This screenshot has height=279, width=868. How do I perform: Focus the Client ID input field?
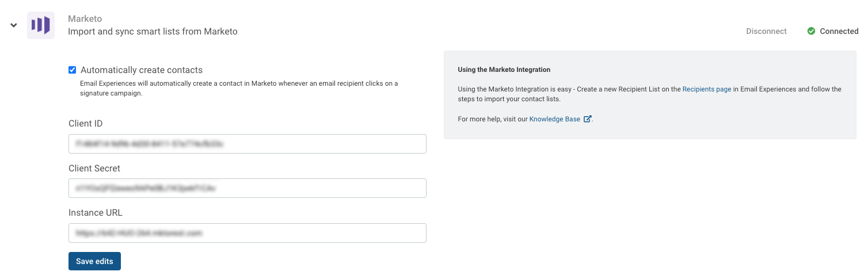(x=248, y=144)
